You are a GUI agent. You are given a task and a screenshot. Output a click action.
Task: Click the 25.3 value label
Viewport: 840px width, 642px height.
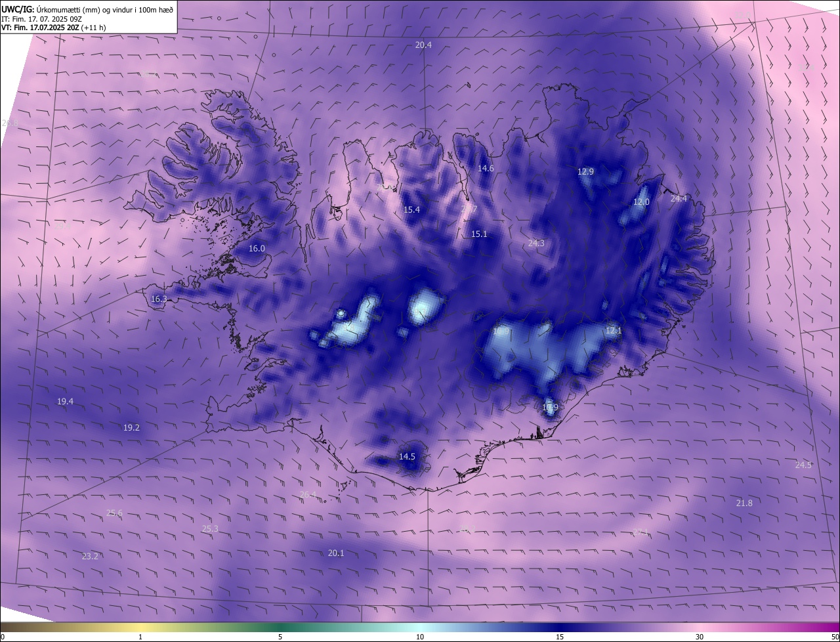click(210, 529)
